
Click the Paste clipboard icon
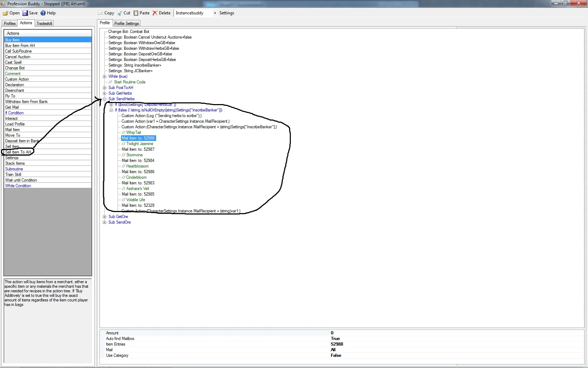click(x=136, y=13)
